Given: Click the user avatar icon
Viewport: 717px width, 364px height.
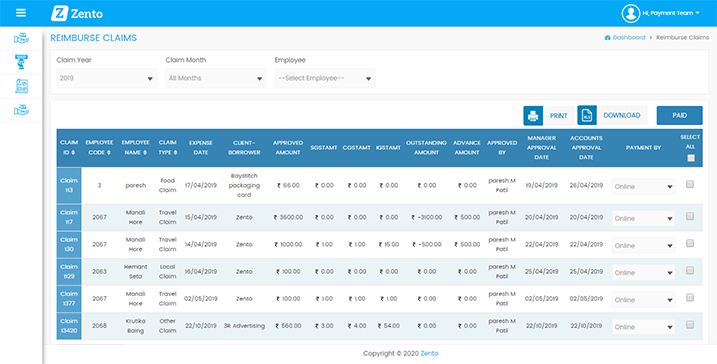Looking at the screenshot, I should pos(631,13).
